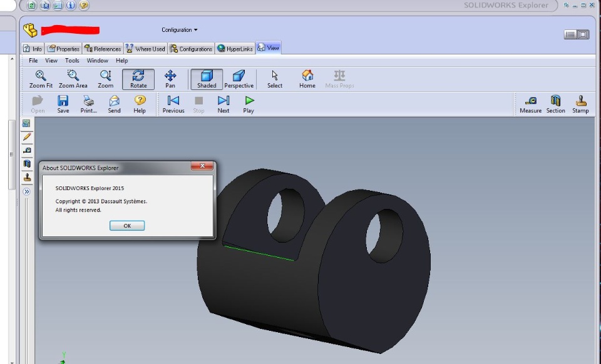The height and width of the screenshot is (364, 601).
Task: Click the image icon atop left sidebar
Action: coord(26,123)
